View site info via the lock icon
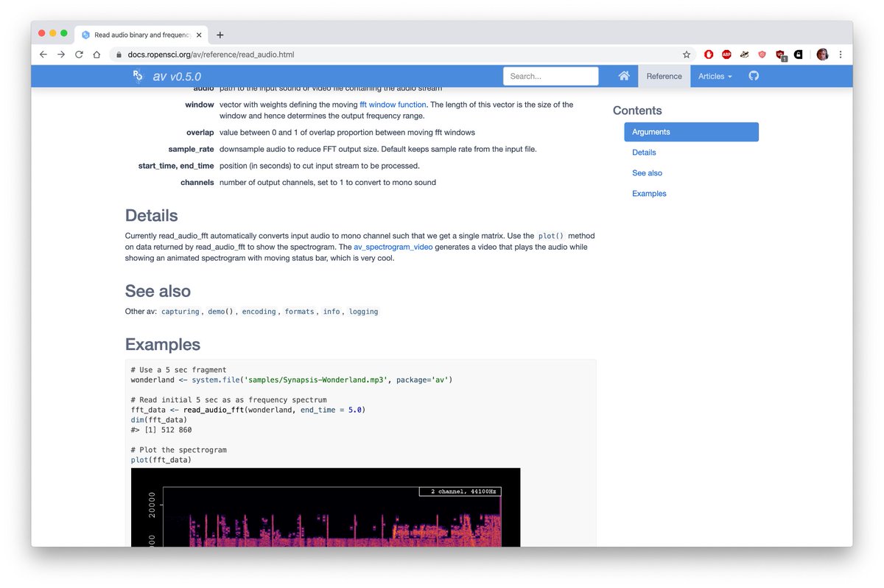884x588 pixels. 118,55
